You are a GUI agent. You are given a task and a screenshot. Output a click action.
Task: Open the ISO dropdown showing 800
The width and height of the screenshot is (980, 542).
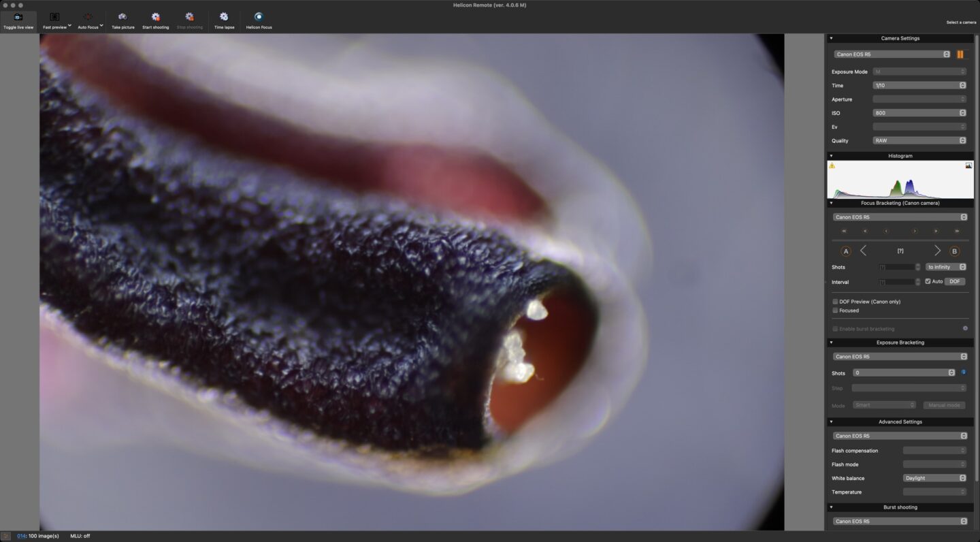pos(919,113)
